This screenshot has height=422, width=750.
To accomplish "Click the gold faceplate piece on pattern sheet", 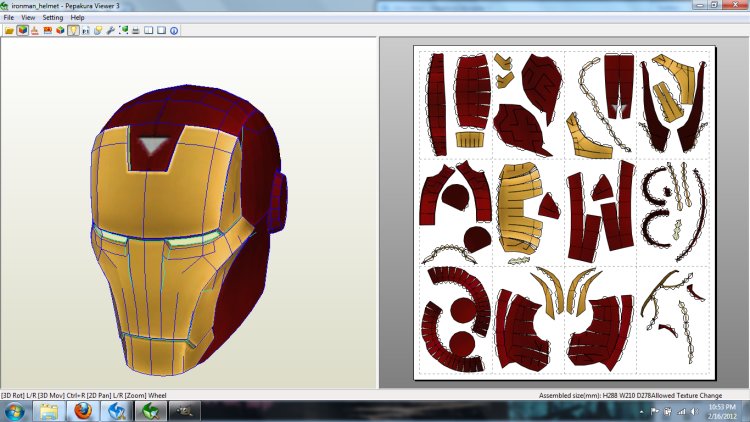I will click(x=520, y=209).
